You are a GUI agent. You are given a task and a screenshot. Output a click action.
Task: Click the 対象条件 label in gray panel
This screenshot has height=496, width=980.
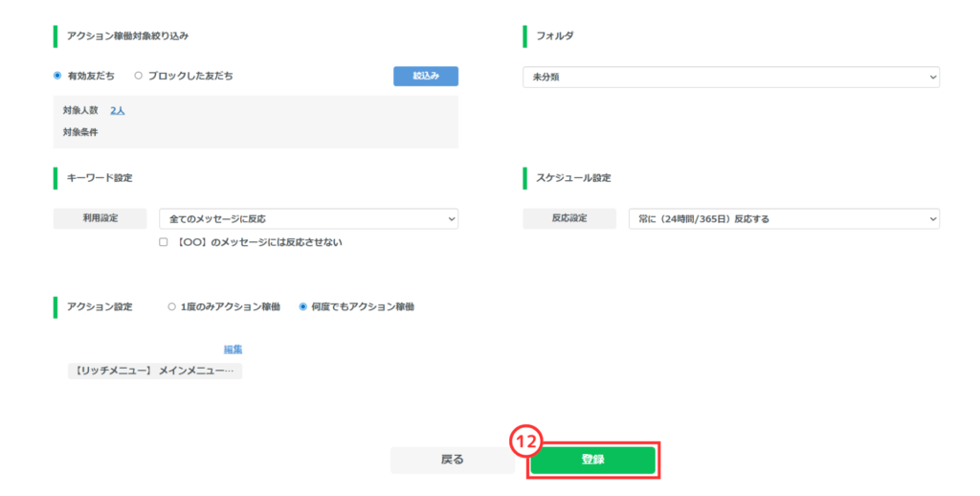pyautogui.click(x=80, y=132)
